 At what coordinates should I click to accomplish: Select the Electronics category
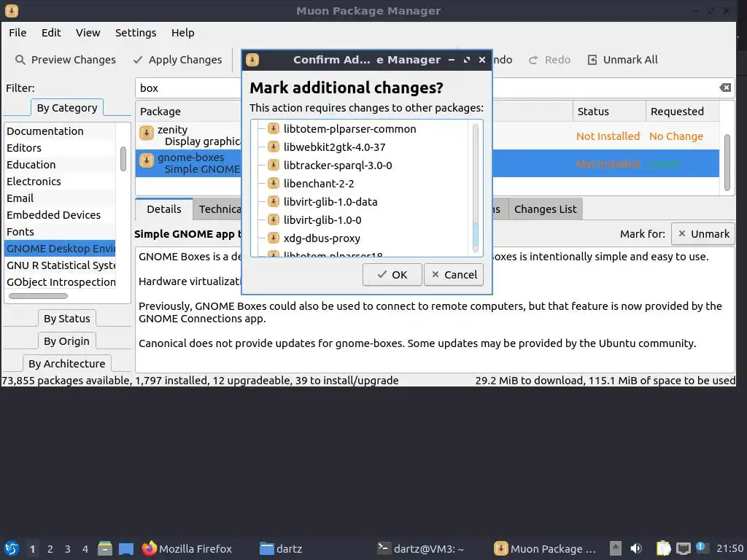coord(60,182)
